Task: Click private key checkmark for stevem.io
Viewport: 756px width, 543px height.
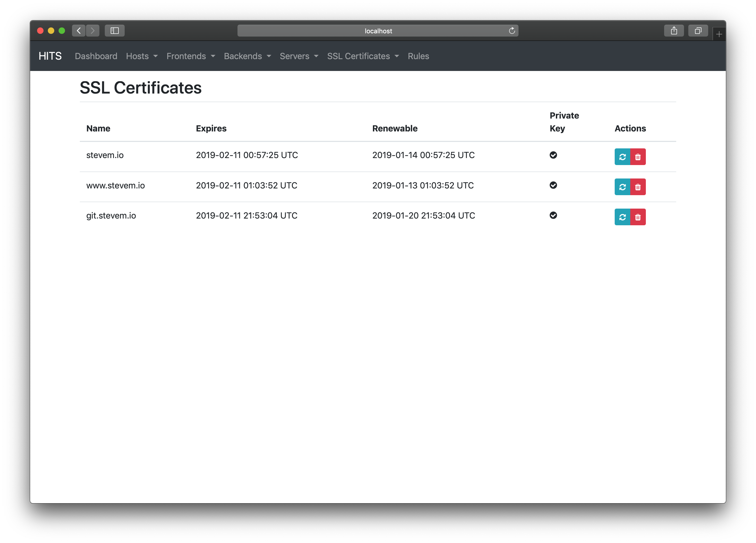Action: (553, 155)
